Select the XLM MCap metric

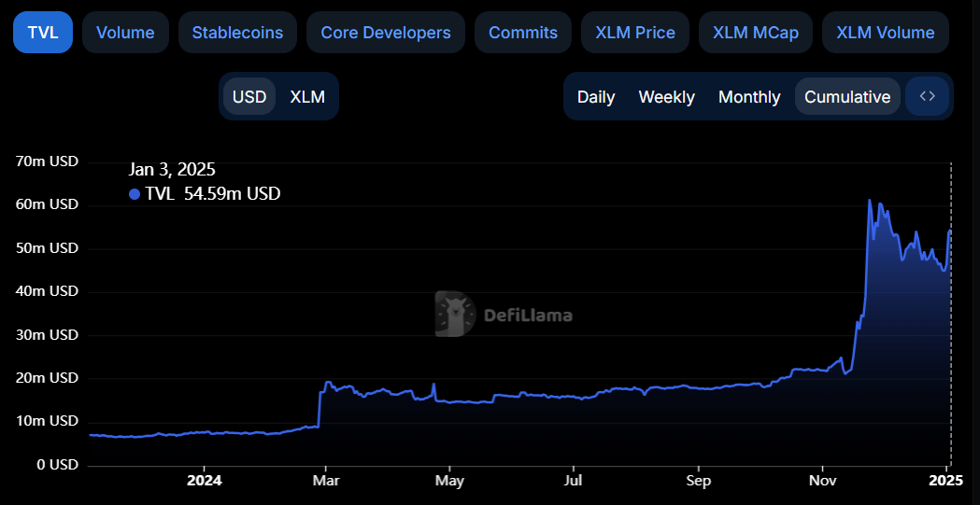click(755, 33)
